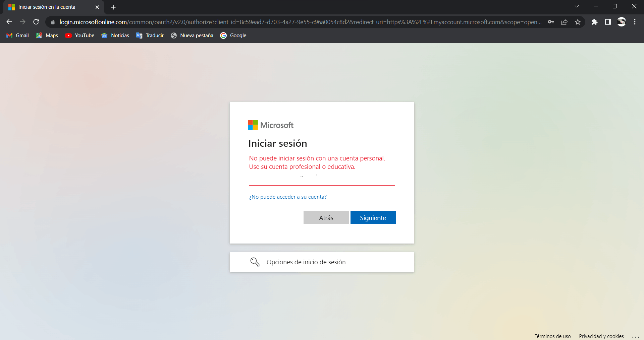Open the saved passwords key icon
This screenshot has width=644, height=340.
[551, 22]
